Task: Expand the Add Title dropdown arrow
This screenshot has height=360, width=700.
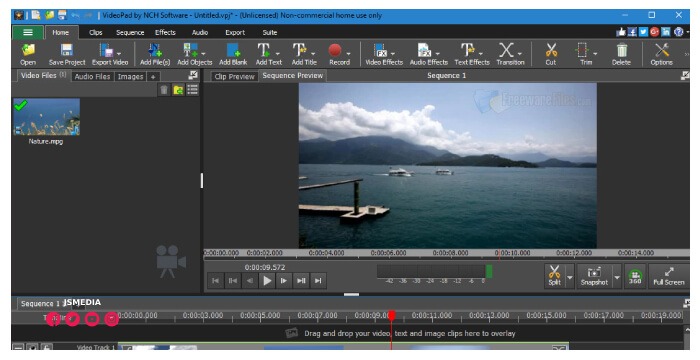Action: pyautogui.click(x=313, y=54)
